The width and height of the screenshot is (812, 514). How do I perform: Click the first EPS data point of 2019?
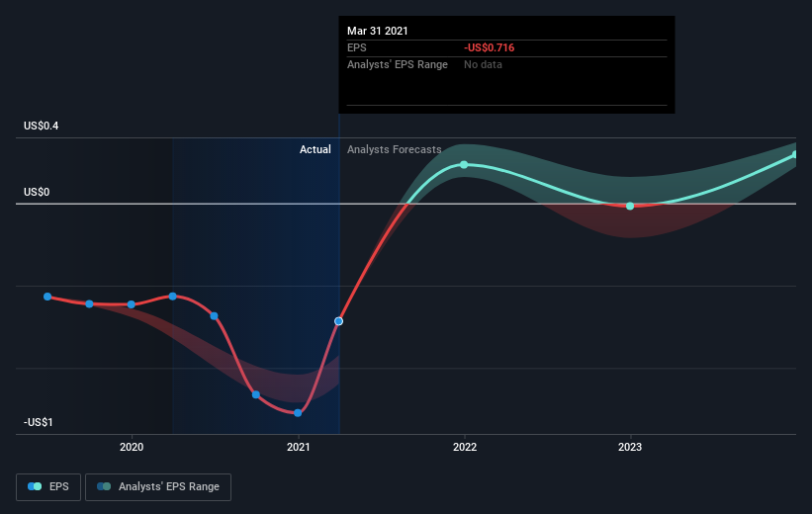point(47,297)
